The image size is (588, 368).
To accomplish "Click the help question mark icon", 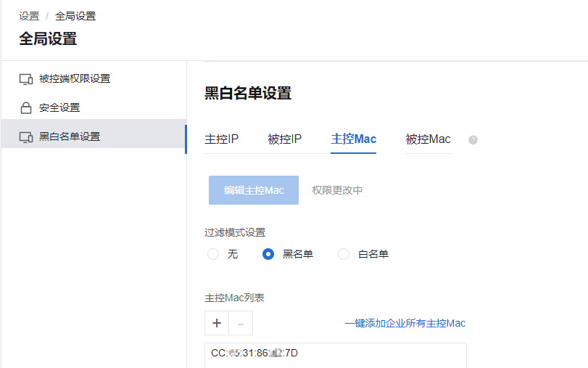I will (x=473, y=139).
